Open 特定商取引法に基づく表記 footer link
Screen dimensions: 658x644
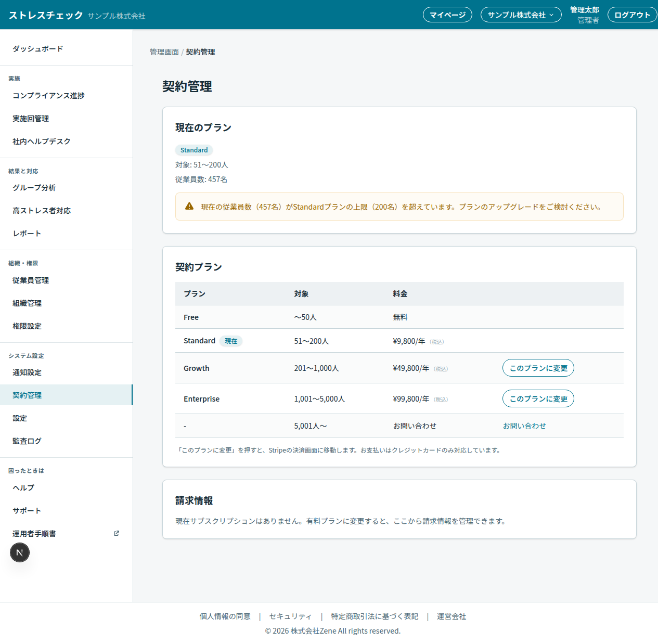[375, 616]
